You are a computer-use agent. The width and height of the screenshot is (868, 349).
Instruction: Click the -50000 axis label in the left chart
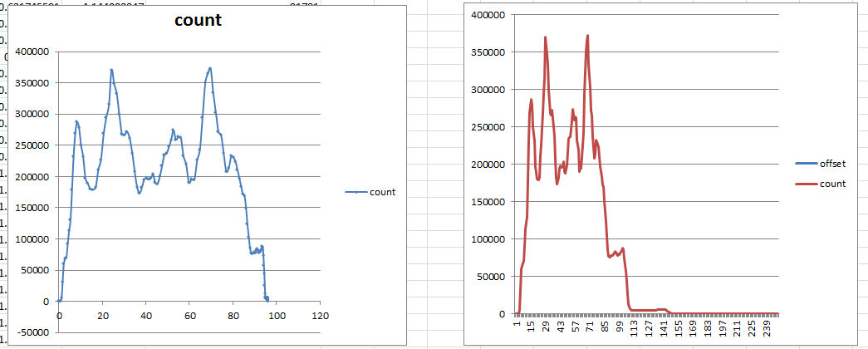(x=34, y=333)
